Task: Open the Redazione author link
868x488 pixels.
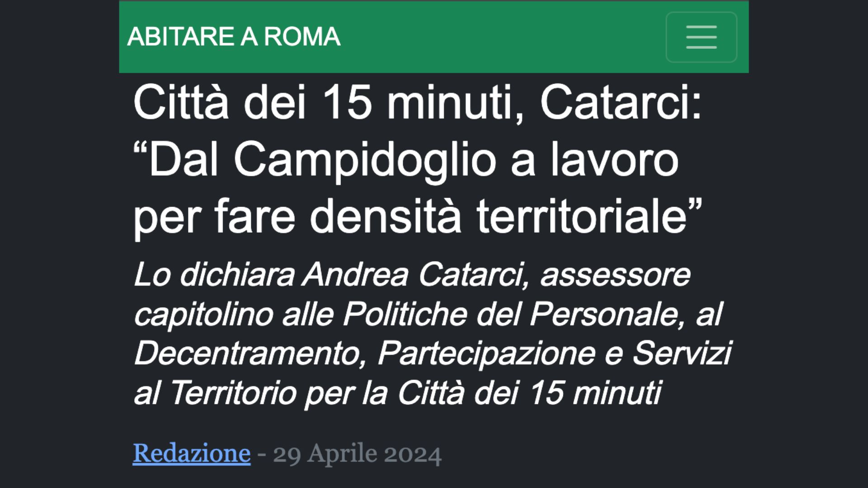Action: [192, 453]
